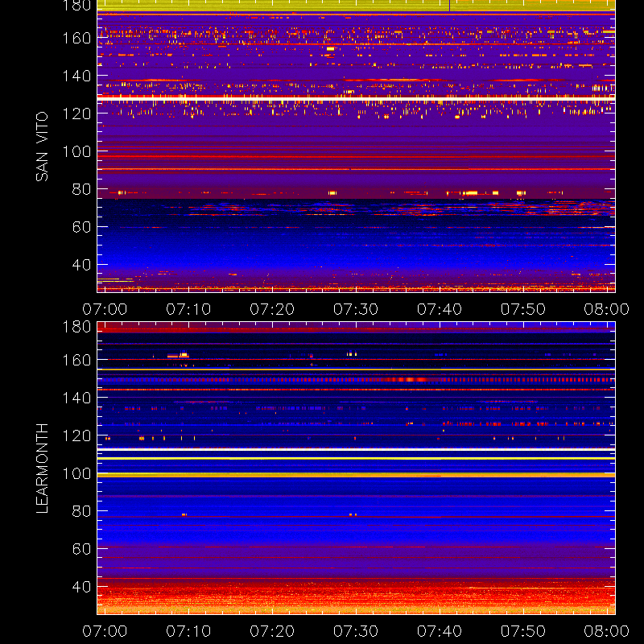Select the 40 label on San Vito axis
644x644 pixels.
pos(81,265)
